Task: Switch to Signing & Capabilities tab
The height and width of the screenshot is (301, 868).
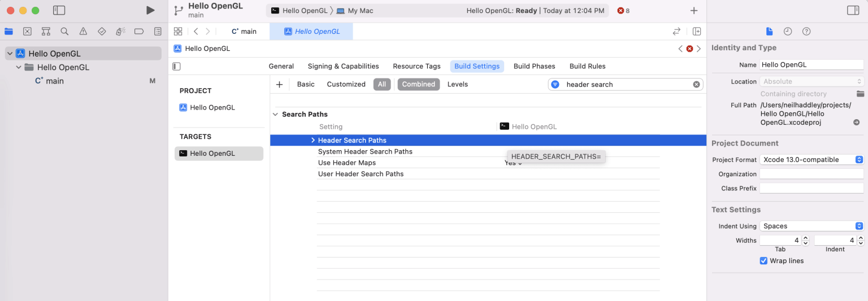Action: tap(344, 66)
